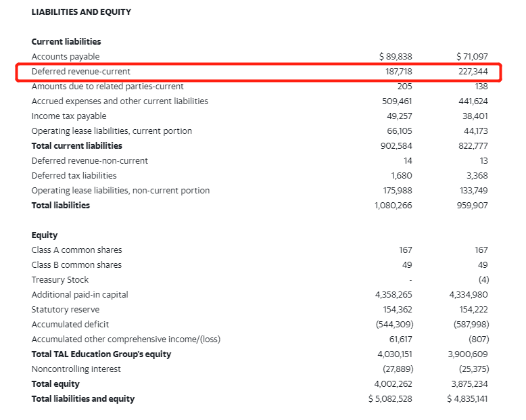
Task: Click the Accumulated deficit row label
Action: (x=70, y=325)
